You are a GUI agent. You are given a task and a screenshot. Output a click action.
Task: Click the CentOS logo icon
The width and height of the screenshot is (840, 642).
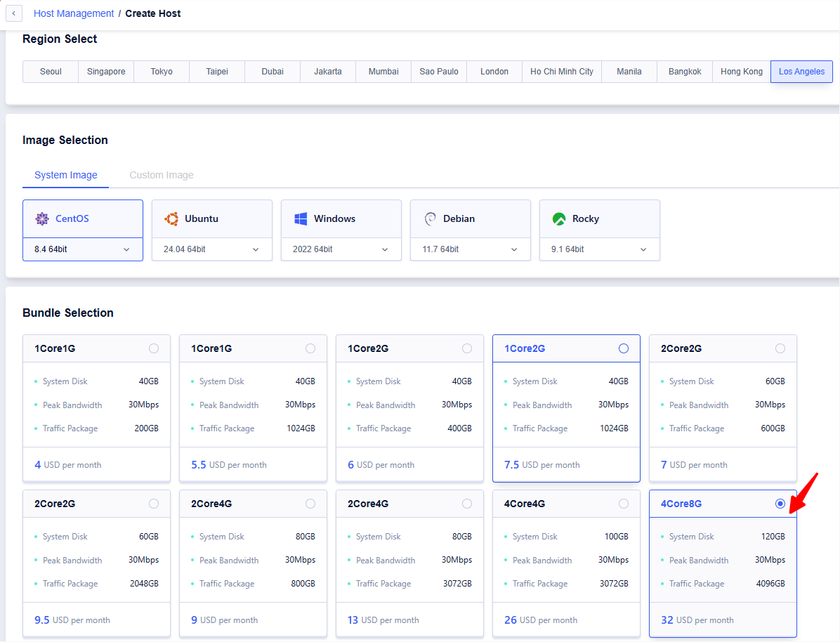click(41, 218)
